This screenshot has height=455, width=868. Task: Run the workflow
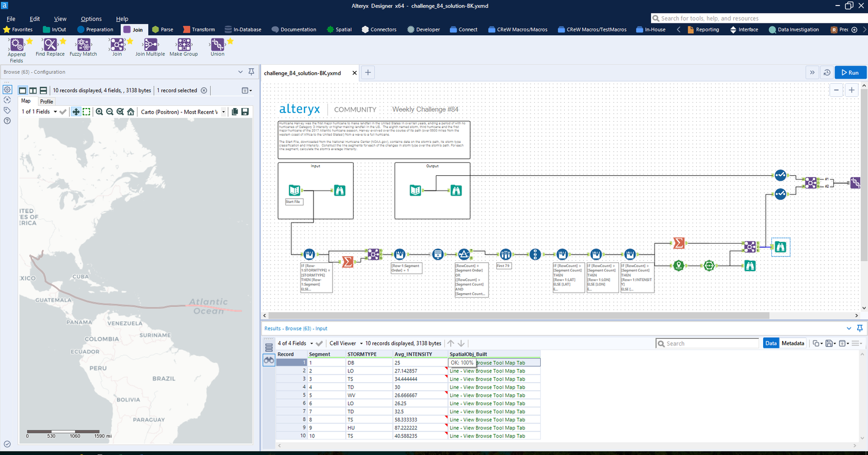(851, 73)
